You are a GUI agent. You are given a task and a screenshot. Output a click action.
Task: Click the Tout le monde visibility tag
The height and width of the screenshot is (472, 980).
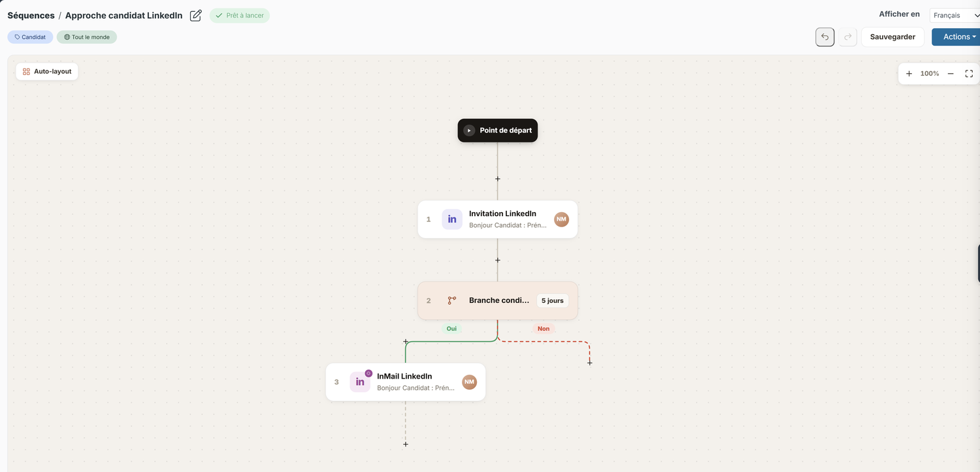point(87,37)
